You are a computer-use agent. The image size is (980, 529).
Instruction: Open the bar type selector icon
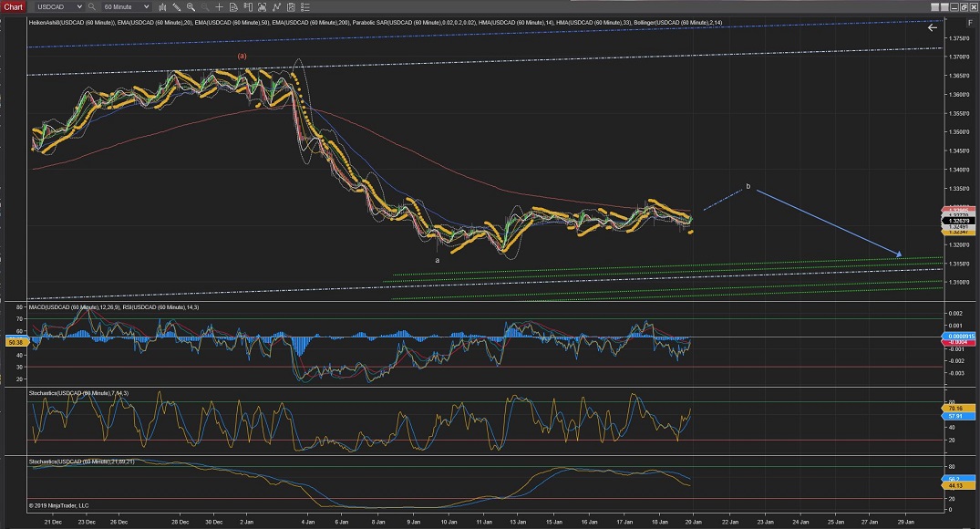coord(161,6)
